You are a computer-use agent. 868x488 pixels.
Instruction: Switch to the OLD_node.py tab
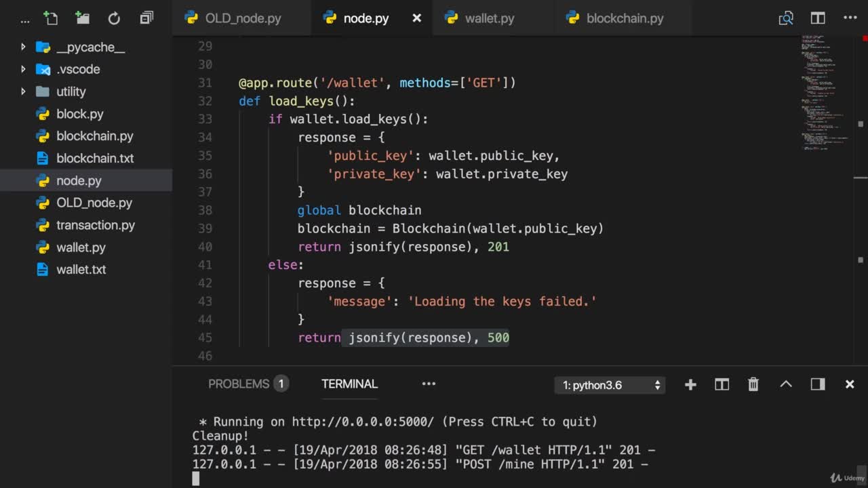click(242, 18)
